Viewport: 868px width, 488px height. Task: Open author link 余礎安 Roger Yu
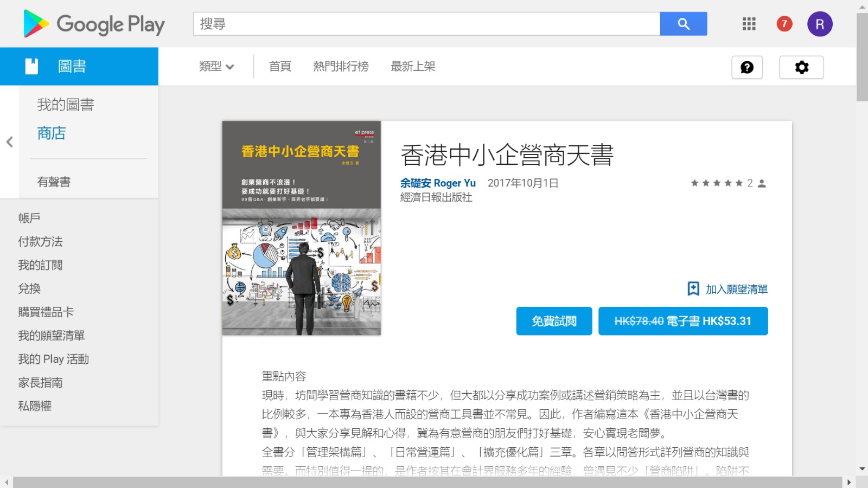[438, 183]
